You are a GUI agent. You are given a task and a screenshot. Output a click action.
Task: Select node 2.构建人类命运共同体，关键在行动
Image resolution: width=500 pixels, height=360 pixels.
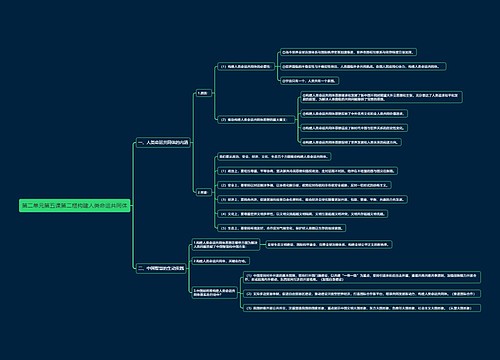[x=221, y=261]
